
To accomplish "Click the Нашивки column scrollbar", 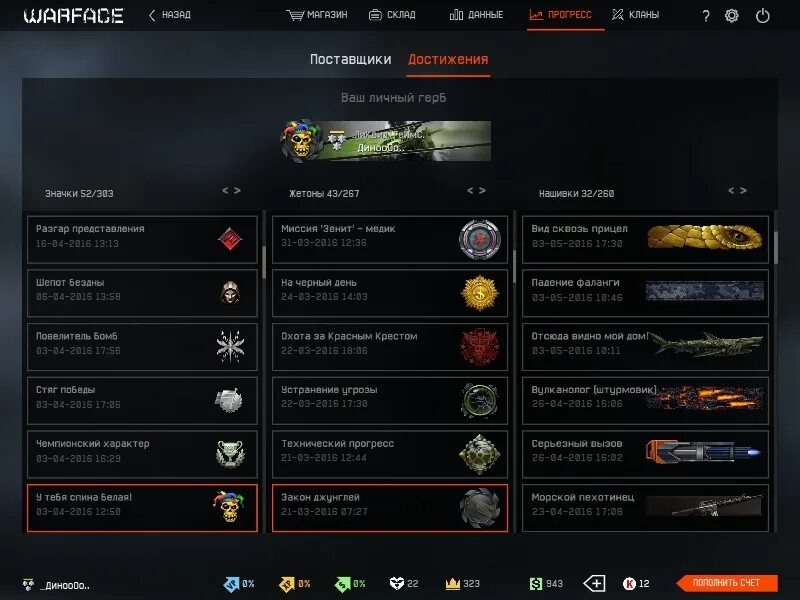I will point(776,247).
